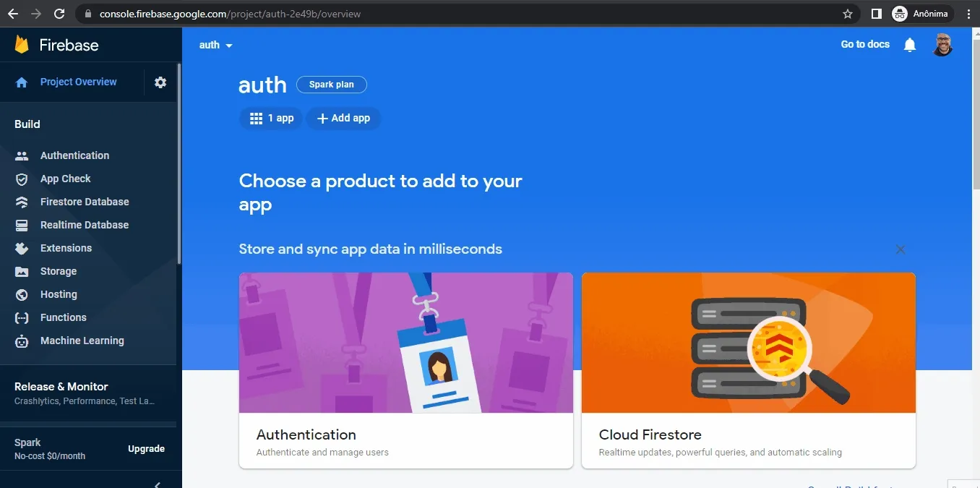Click the 'auth' project title heading
980x488 pixels.
262,85
